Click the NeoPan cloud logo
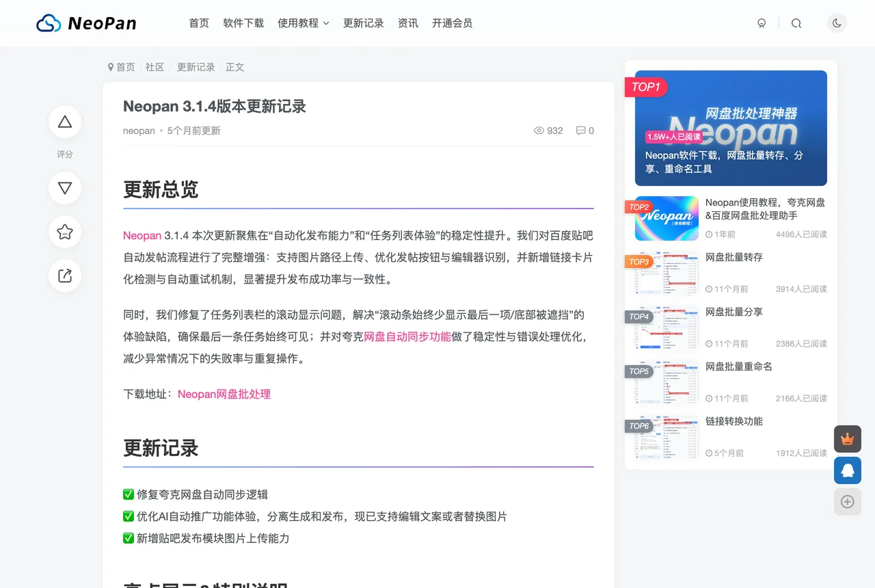Image resolution: width=875 pixels, height=588 pixels. (x=86, y=23)
